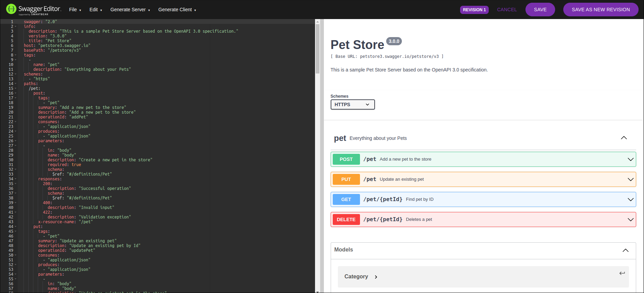Fold the parameters block at line 26
The width and height of the screenshot is (644, 293).
[x=16, y=141]
